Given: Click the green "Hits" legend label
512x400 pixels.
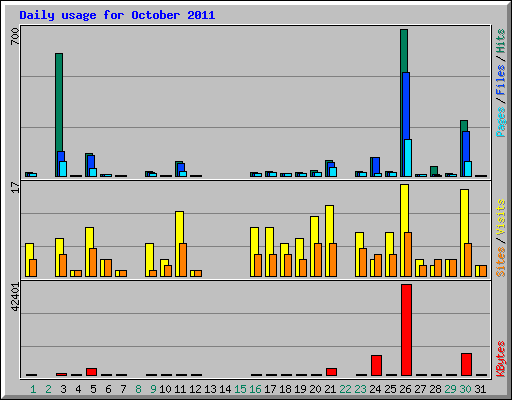Looking at the screenshot, I should click(x=501, y=41).
